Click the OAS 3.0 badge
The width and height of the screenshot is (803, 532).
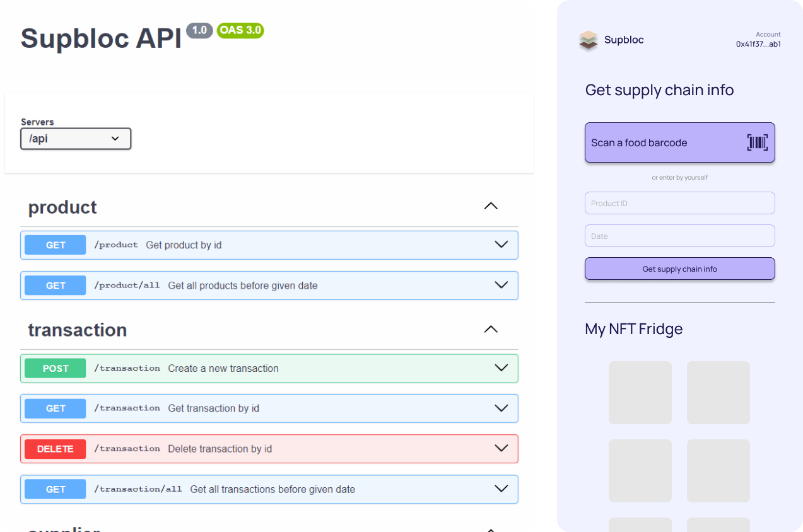240,30
